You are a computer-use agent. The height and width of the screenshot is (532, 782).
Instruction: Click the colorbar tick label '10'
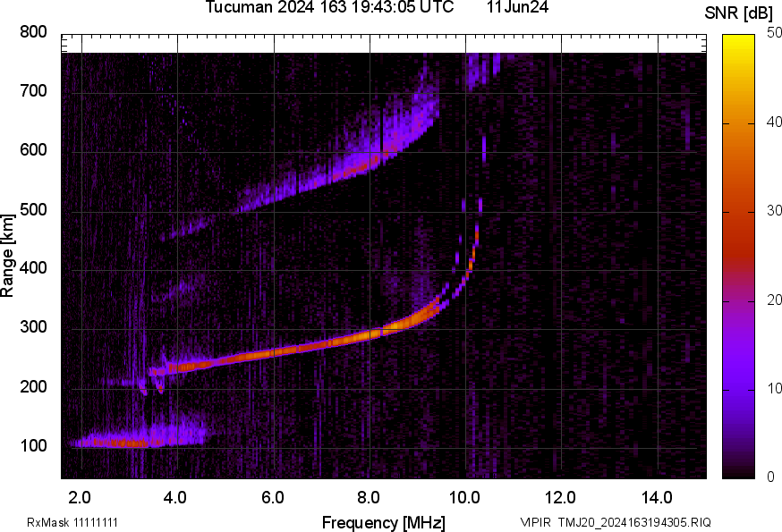[774, 388]
